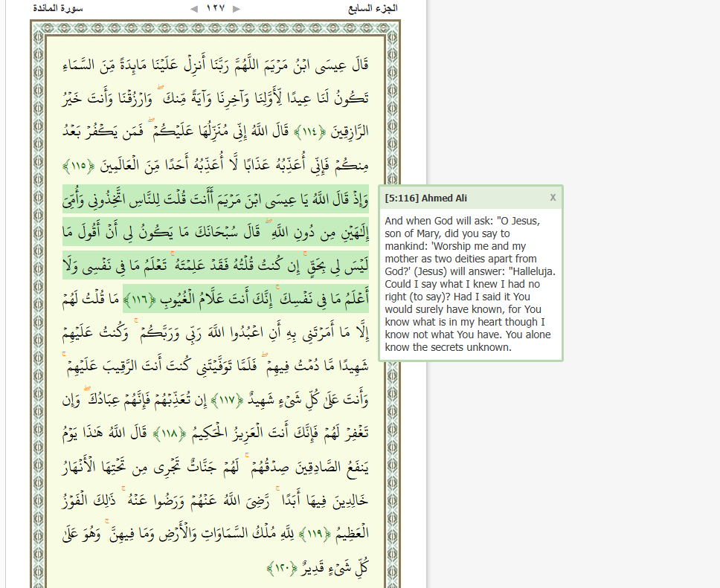Click the first highlighted line of verse 116
Viewport: 720px width, 588px height.
(x=223, y=199)
